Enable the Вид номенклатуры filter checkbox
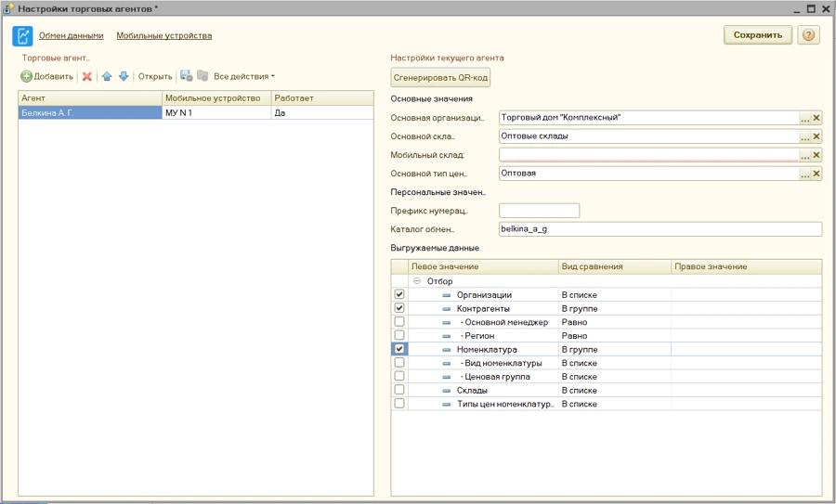The width and height of the screenshot is (836, 504). (x=398, y=362)
